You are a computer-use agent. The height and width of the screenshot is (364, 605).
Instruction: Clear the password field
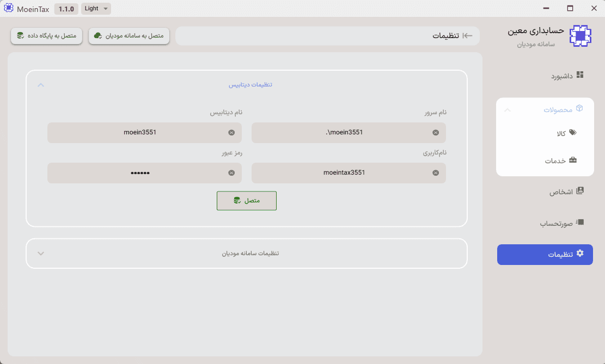pos(231,172)
